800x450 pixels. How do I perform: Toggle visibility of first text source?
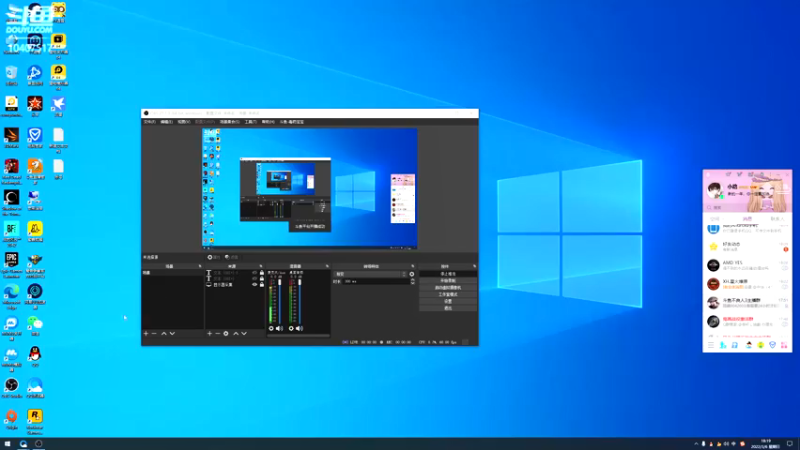pyautogui.click(x=255, y=273)
